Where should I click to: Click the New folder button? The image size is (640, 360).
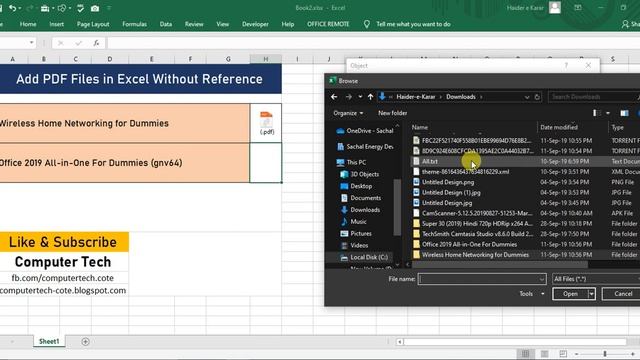pos(392,113)
